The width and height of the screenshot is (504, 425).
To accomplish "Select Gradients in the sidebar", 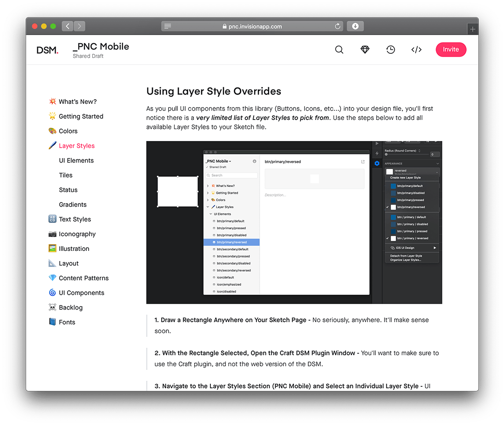I will (x=73, y=204).
